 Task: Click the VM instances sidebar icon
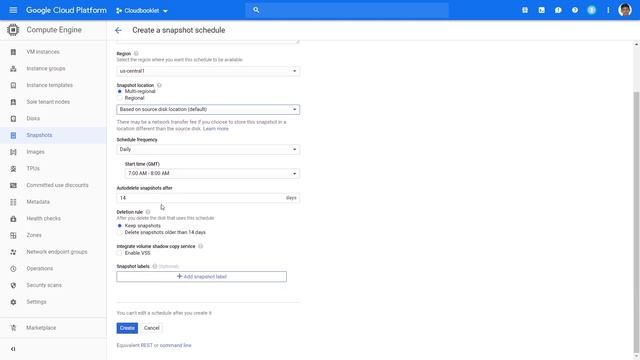[x=13, y=52]
